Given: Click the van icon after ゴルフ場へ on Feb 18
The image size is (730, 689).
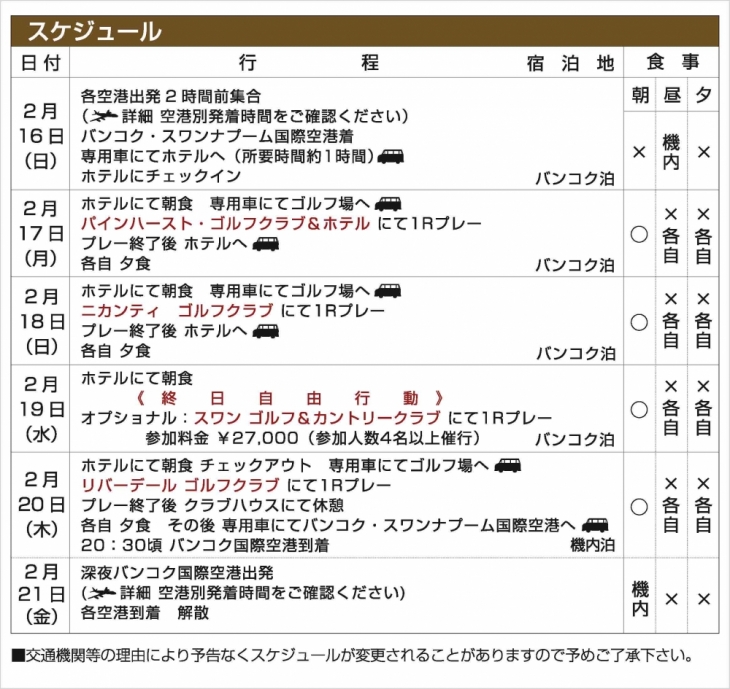Looking at the screenshot, I should point(388,291).
